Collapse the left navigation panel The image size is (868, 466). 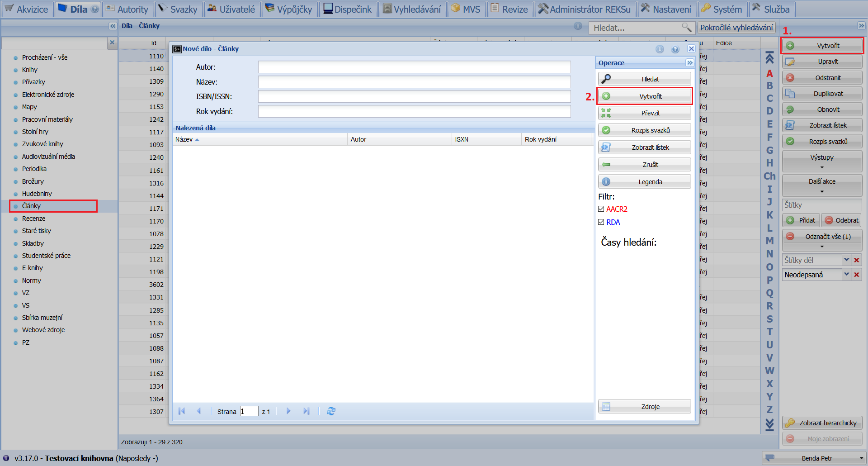click(x=113, y=26)
